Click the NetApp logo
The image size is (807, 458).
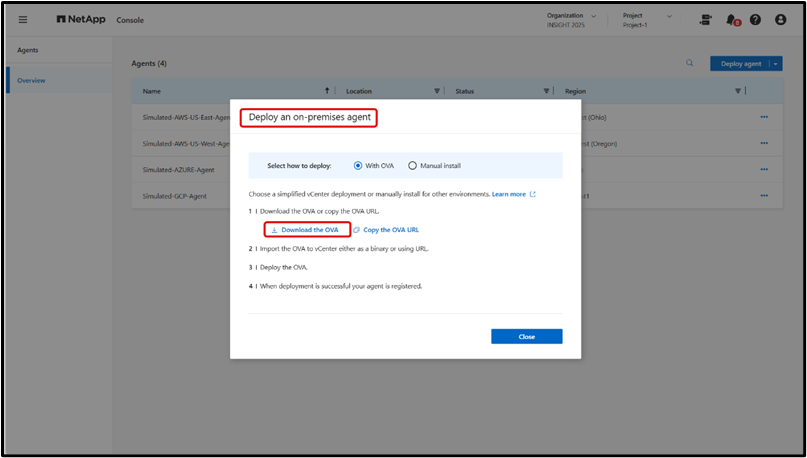pos(81,20)
